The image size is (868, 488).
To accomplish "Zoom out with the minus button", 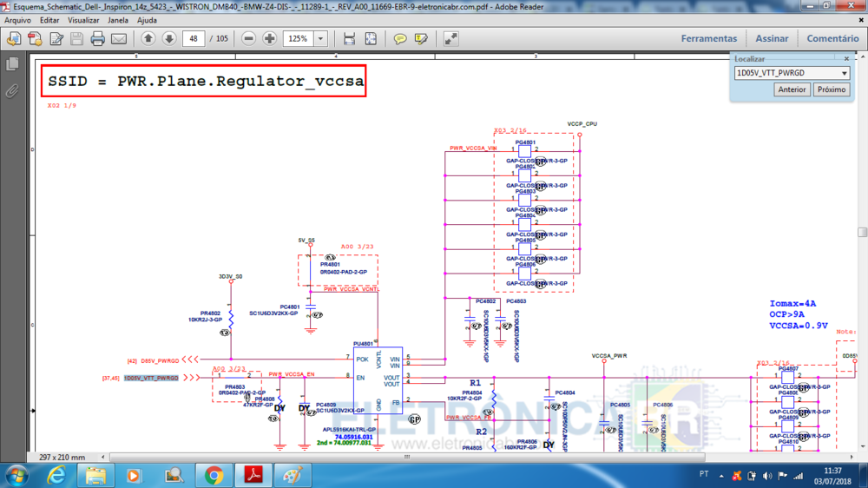I will (x=249, y=39).
